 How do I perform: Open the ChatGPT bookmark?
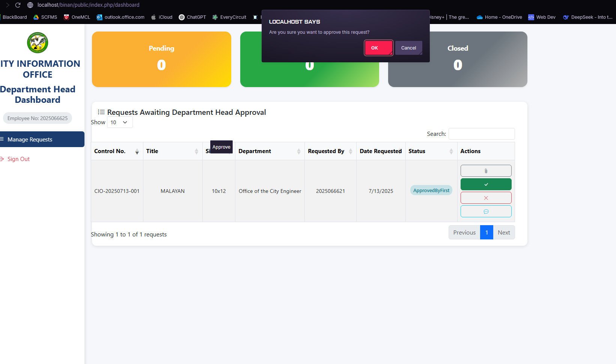coord(193,17)
